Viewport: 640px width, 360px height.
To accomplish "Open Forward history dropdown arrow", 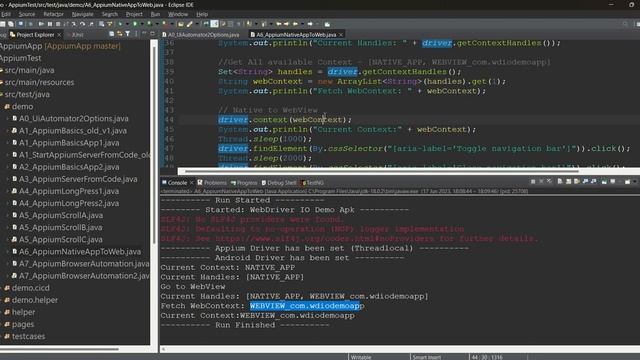I will [317, 24].
